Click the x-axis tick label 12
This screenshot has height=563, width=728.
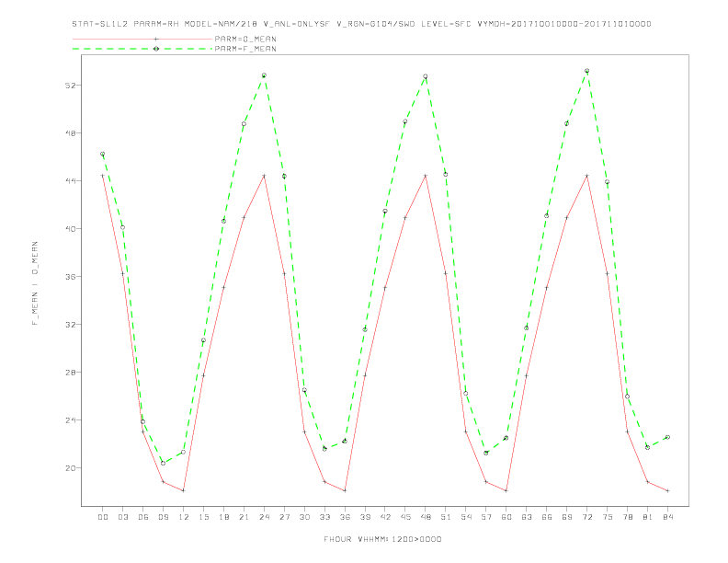184,517
